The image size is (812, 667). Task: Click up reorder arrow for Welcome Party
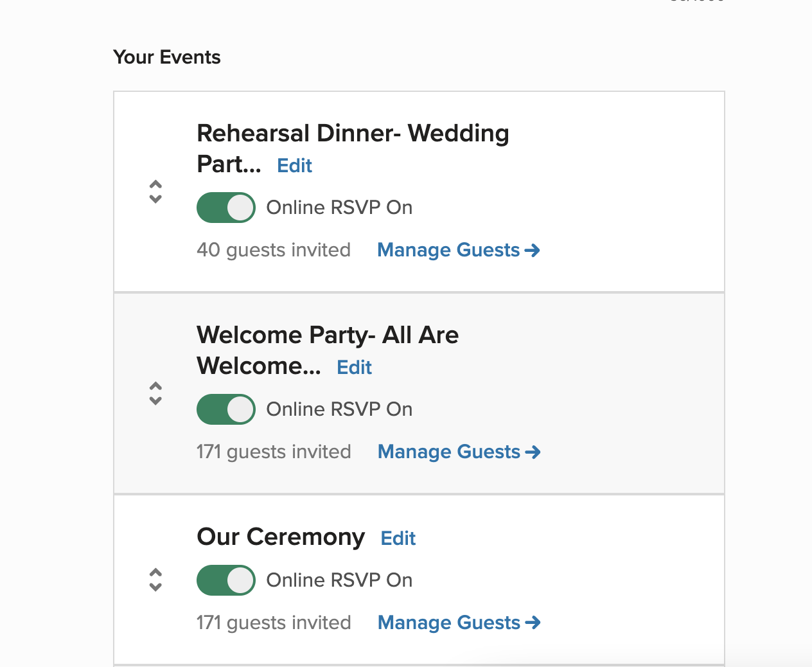155,386
